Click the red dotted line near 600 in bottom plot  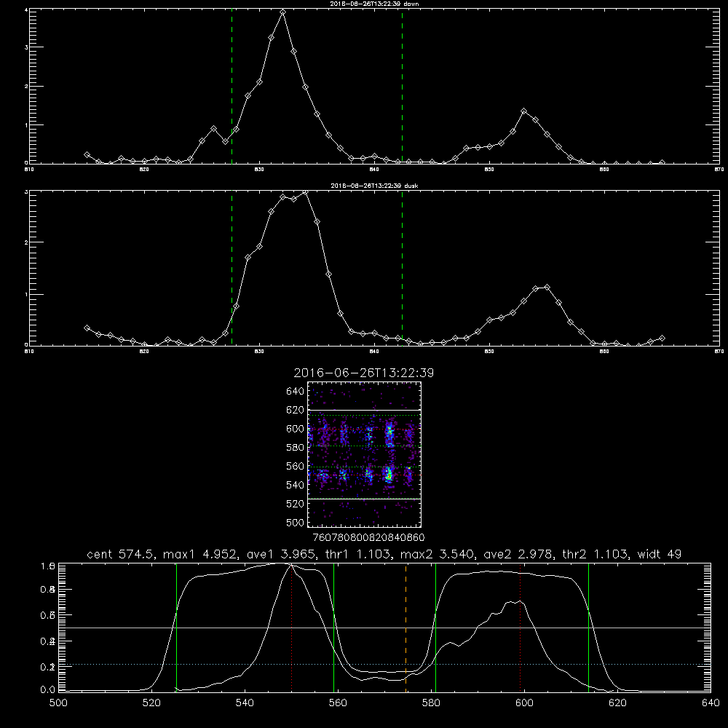tap(520, 628)
